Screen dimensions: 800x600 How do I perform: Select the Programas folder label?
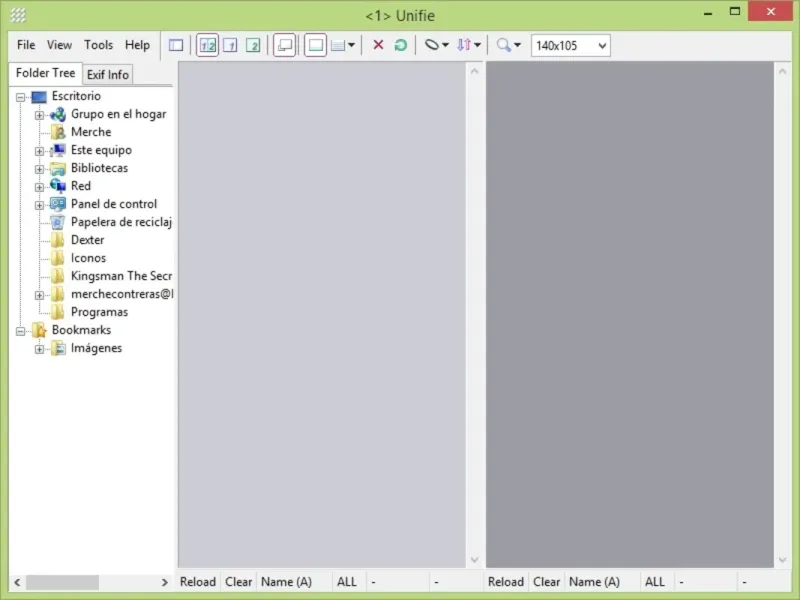(99, 312)
